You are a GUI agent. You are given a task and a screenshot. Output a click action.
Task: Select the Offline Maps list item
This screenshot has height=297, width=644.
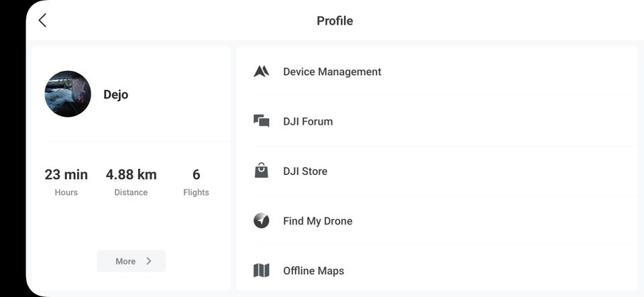(x=437, y=269)
